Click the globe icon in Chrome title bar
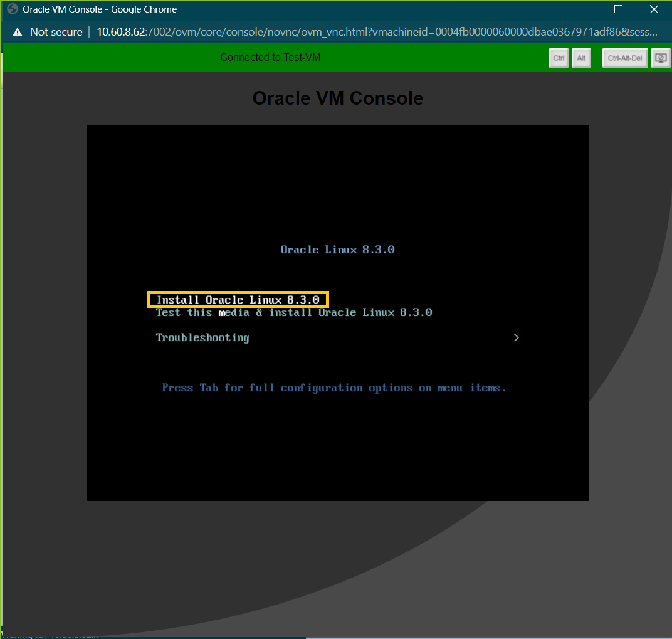The height and width of the screenshot is (639, 672). [13, 9]
